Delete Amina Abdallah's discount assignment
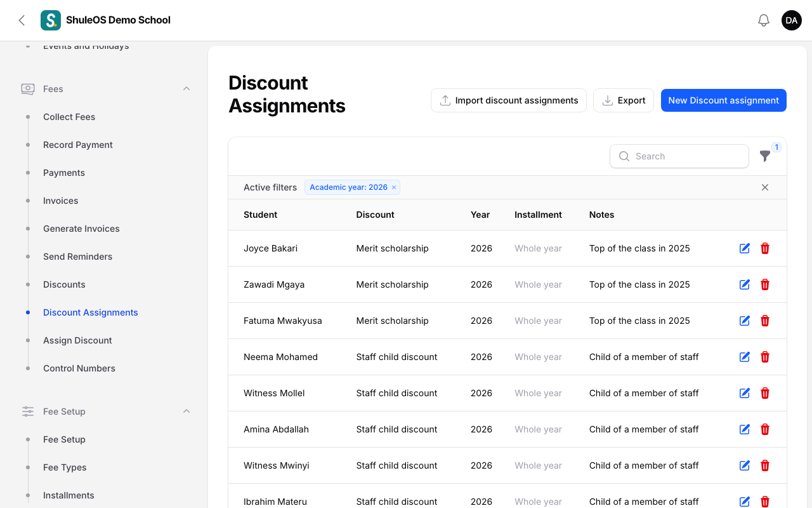This screenshot has width=812, height=508. click(x=765, y=429)
